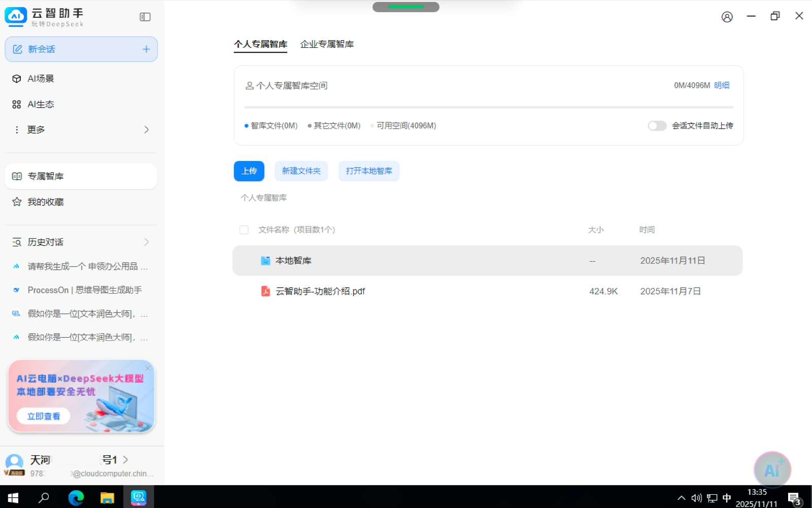Collapse the sidebar with the panel icon
The image size is (812, 508).
[145, 17]
